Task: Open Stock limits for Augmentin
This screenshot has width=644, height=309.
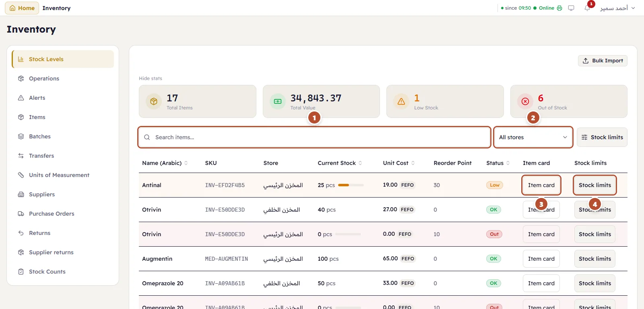Action: (x=595, y=259)
